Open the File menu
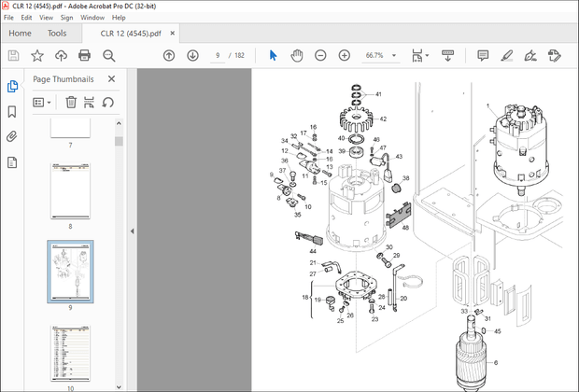This screenshot has height=392, width=579. (8, 18)
